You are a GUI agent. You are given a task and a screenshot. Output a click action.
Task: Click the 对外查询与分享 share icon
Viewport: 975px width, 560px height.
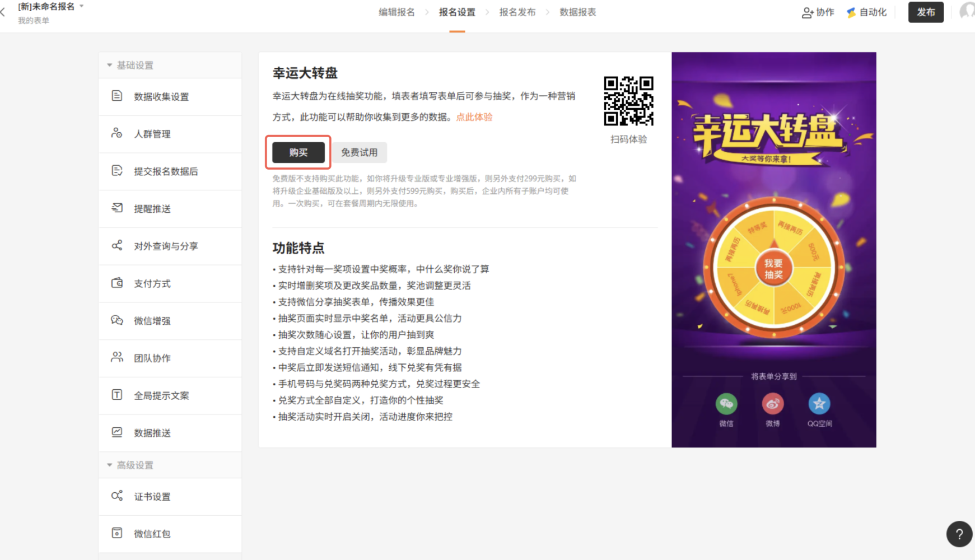click(x=116, y=245)
